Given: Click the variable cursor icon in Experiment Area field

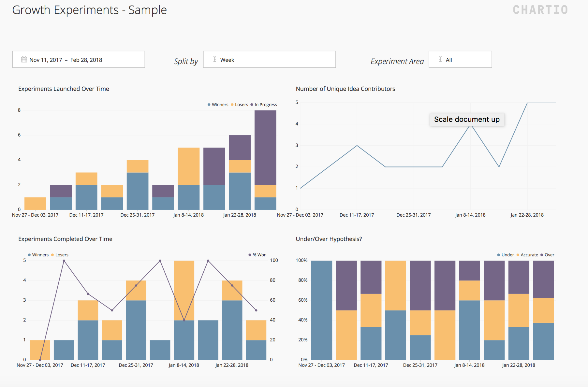Looking at the screenshot, I should [440, 59].
